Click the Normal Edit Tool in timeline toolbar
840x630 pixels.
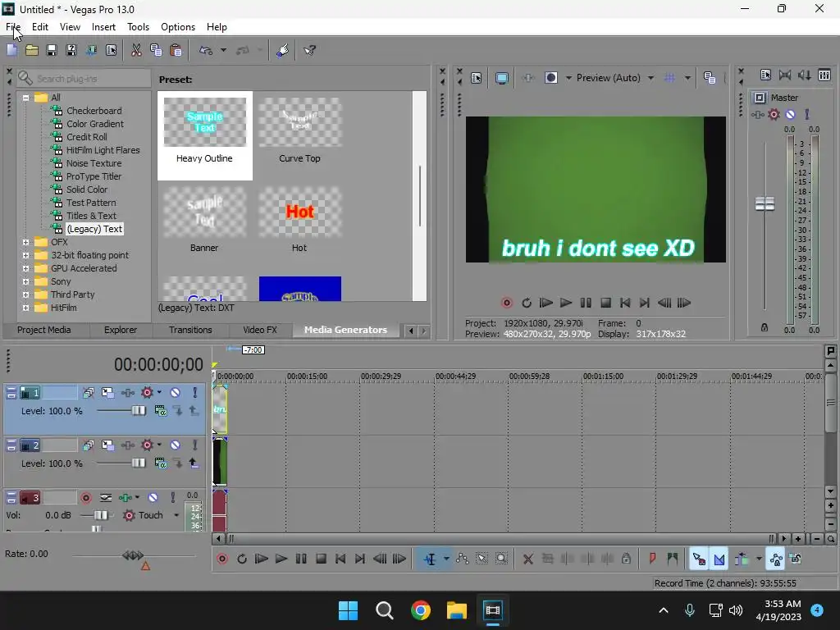click(430, 559)
